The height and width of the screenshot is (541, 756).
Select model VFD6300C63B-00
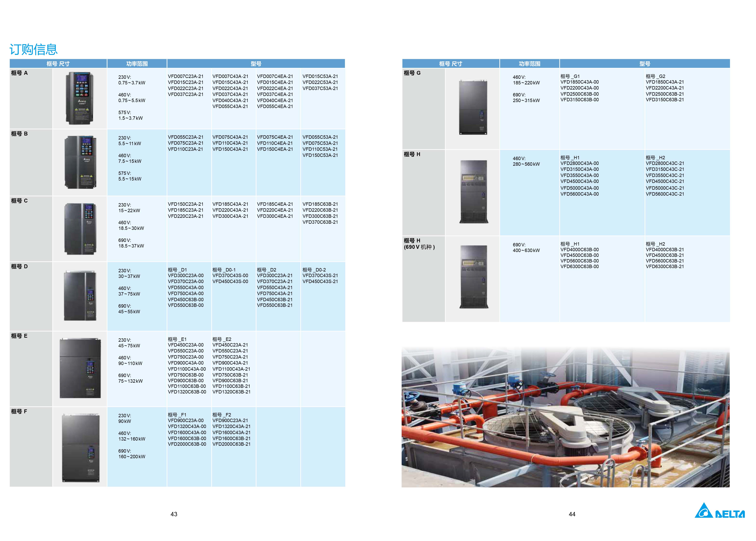[580, 267]
